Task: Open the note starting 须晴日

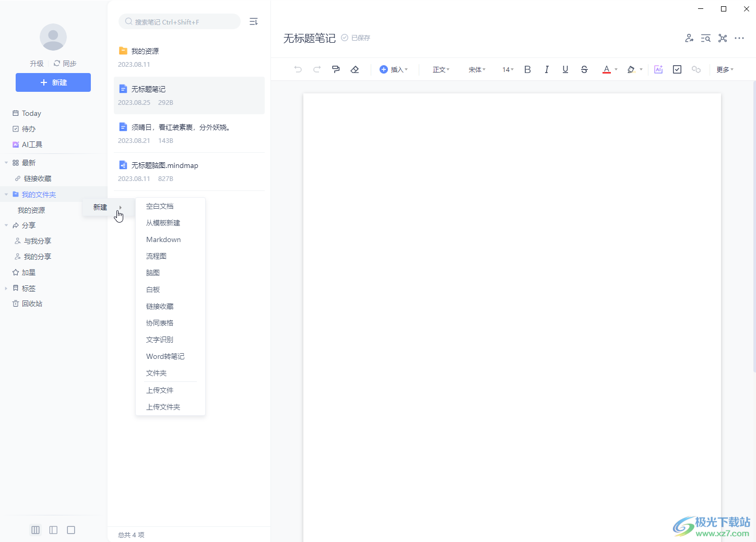Action: (x=189, y=134)
